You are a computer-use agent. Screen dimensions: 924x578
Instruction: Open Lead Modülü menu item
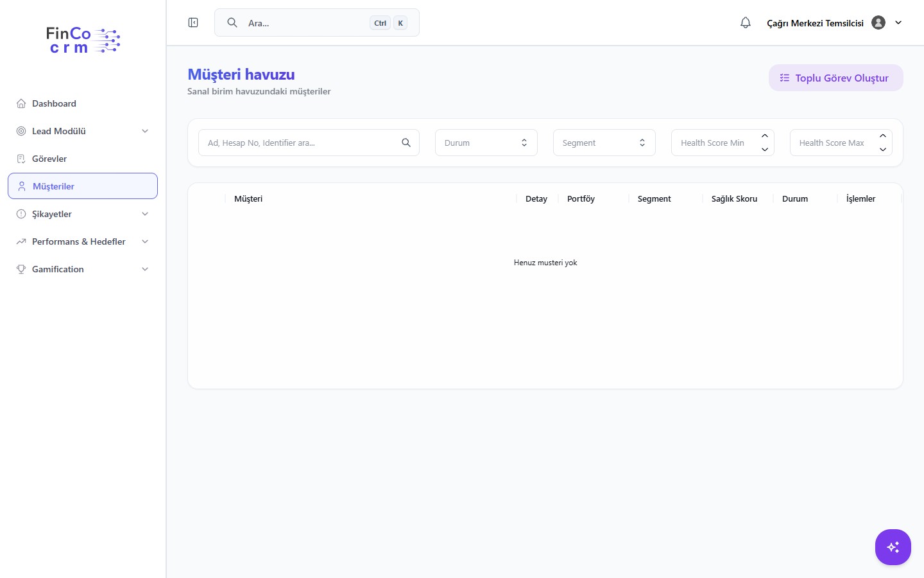point(83,131)
